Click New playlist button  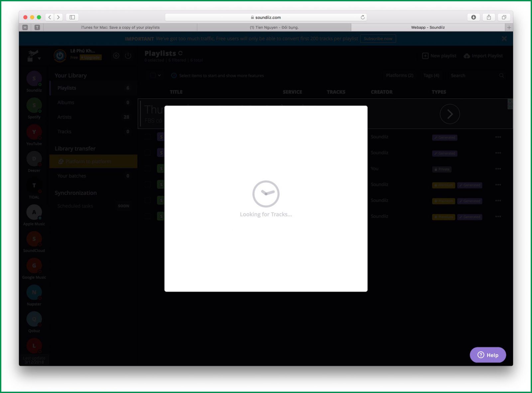[x=439, y=56]
